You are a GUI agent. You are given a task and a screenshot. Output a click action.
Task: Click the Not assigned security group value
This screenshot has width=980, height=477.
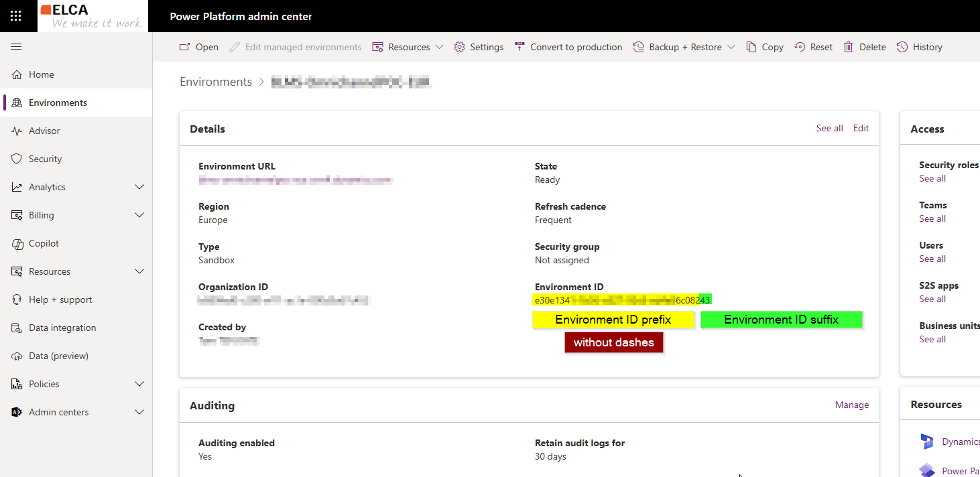[562, 260]
